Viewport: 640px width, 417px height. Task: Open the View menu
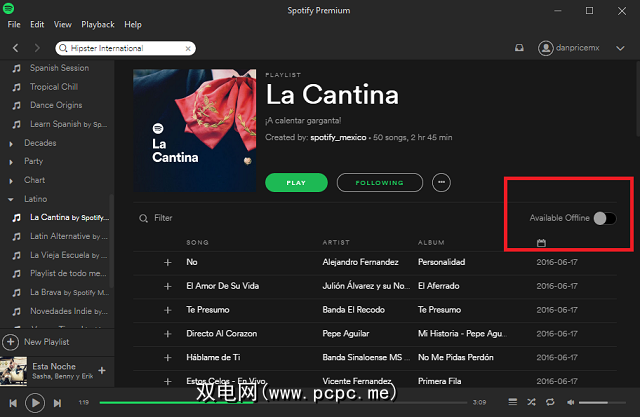click(x=62, y=24)
